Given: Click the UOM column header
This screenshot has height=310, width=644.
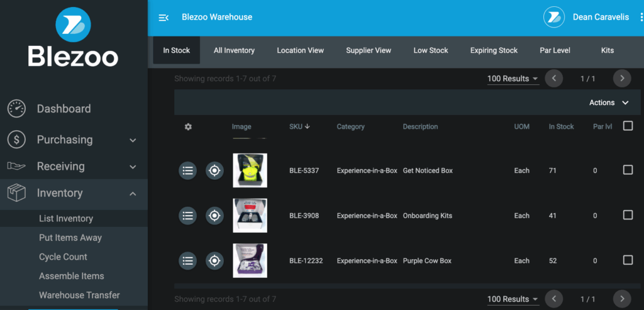Looking at the screenshot, I should 521,126.
